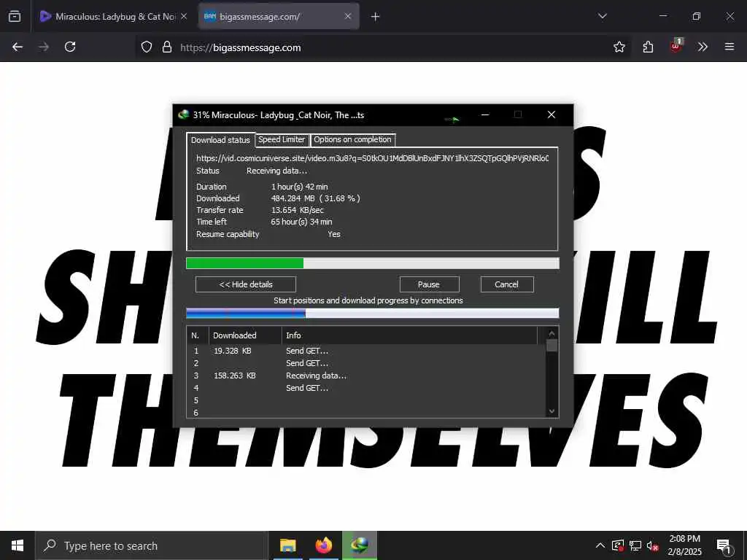
Task: Open the tracking protection shield icon
Action: coord(147,47)
